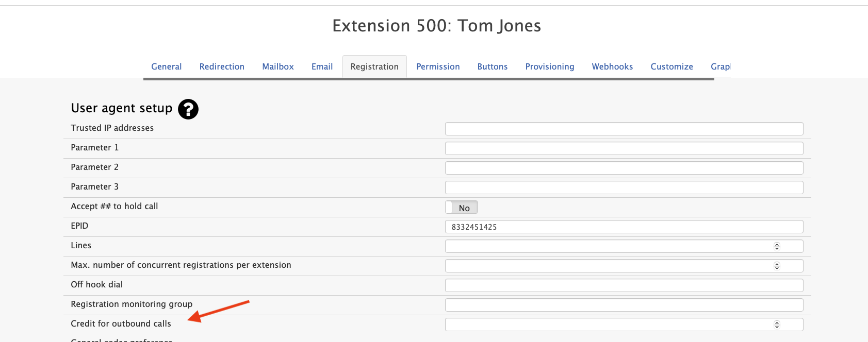The height and width of the screenshot is (342, 868).
Task: Select the Customize tab
Action: (672, 66)
